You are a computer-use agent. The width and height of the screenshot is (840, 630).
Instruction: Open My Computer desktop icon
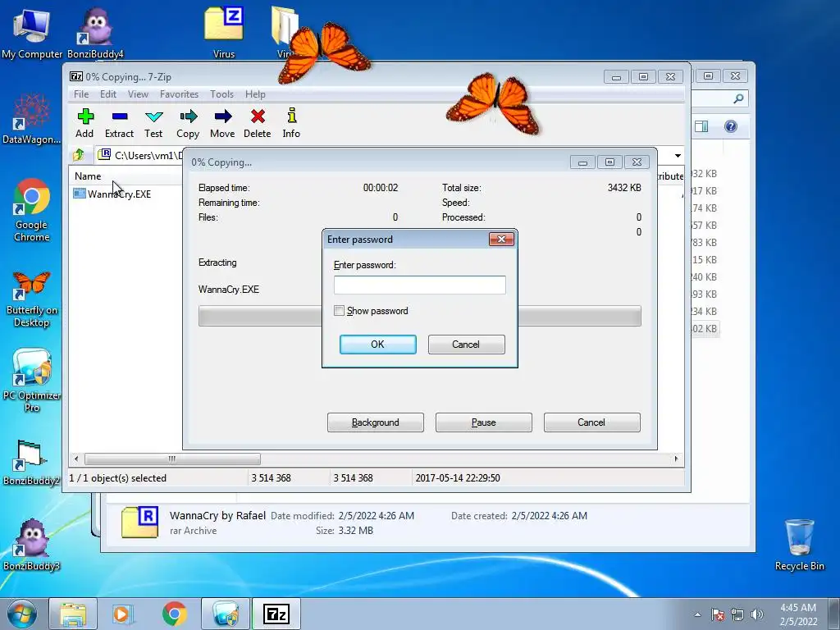(31, 32)
